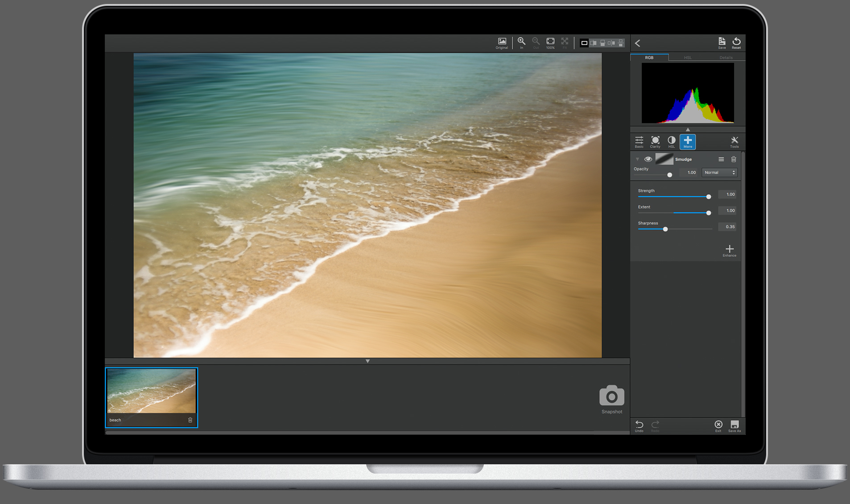Undo the last change

pyautogui.click(x=639, y=426)
